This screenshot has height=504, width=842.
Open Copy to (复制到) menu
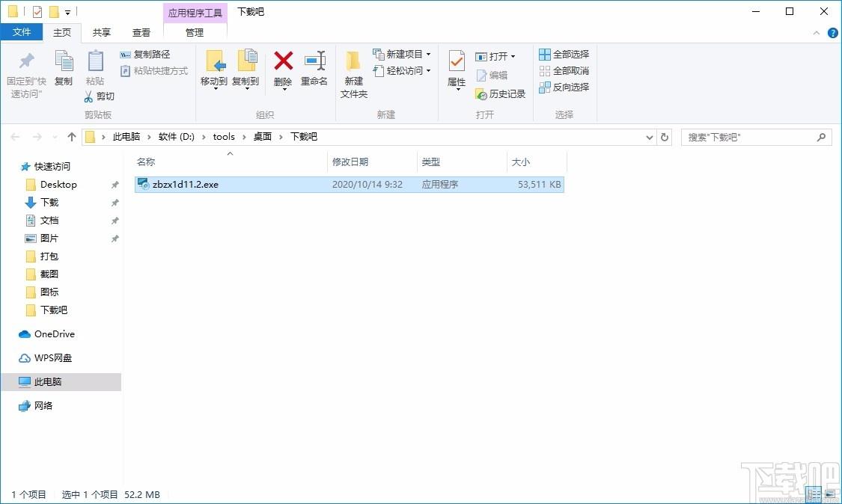pos(246,70)
